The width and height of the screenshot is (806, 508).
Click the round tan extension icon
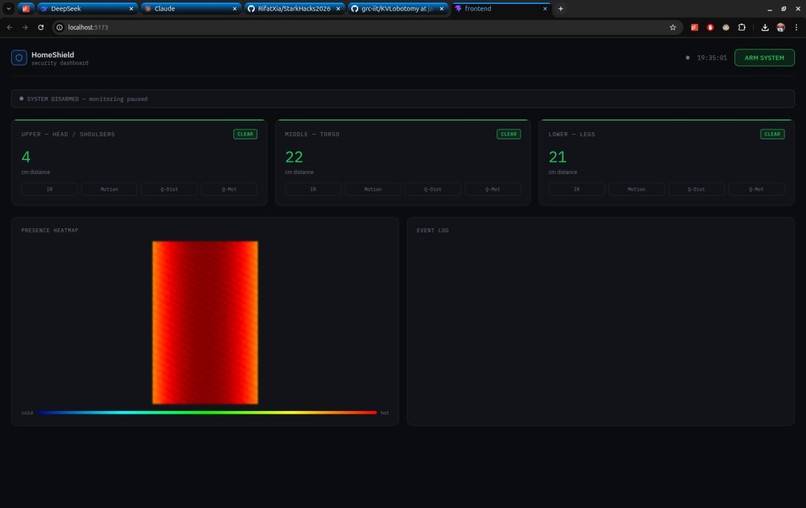coord(726,27)
